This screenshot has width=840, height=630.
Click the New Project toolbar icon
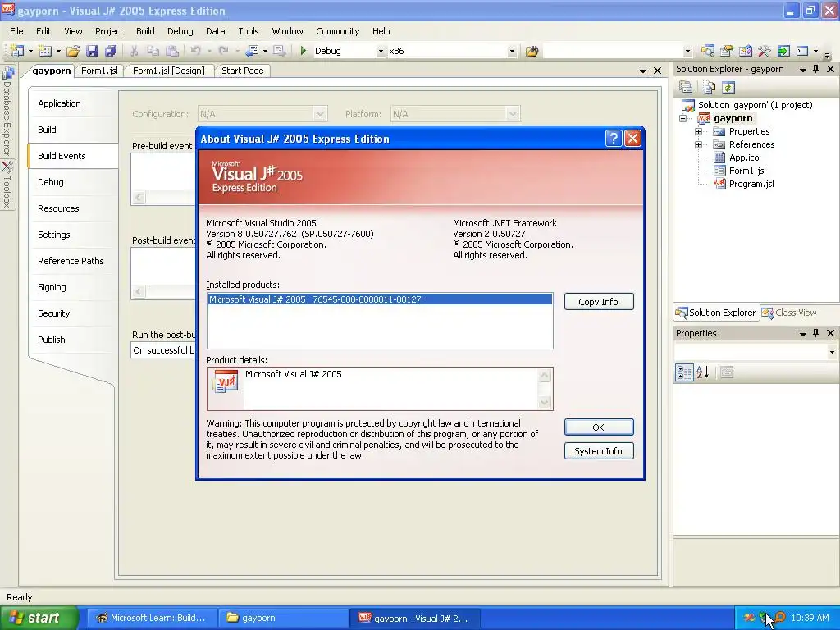click(x=17, y=51)
